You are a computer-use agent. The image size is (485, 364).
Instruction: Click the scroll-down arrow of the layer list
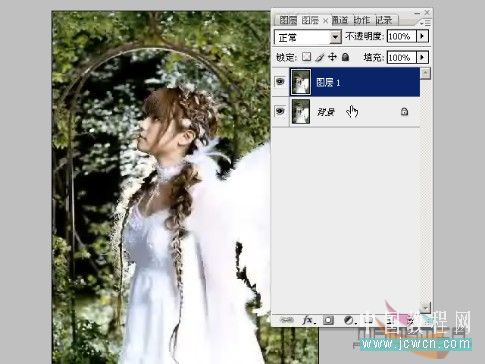tap(425, 307)
